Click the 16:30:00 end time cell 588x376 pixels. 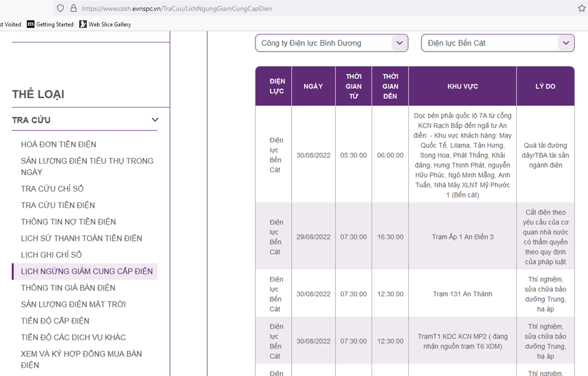(390, 237)
